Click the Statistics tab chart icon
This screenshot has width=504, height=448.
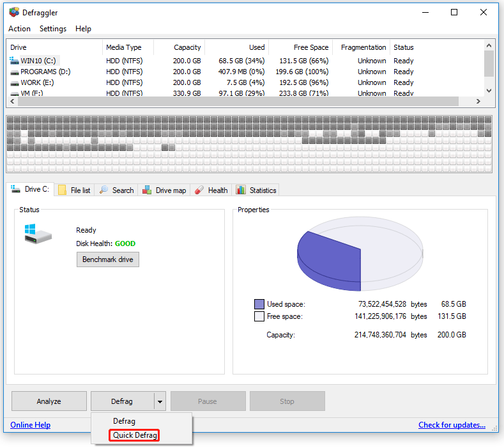coord(241,190)
